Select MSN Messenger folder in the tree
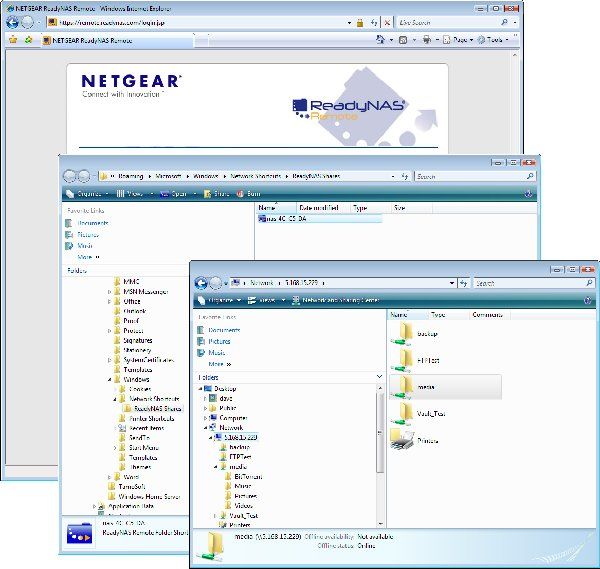Image resolution: width=600 pixels, height=569 pixels. coord(145,292)
